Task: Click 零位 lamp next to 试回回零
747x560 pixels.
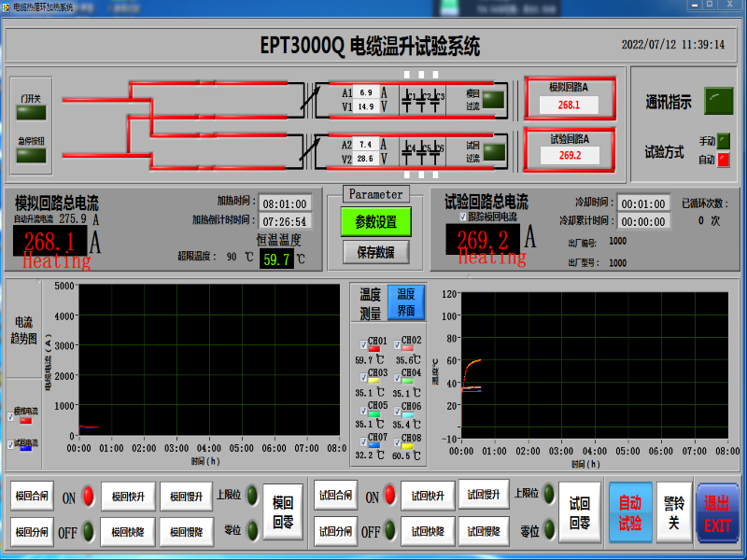Action: tap(548, 529)
